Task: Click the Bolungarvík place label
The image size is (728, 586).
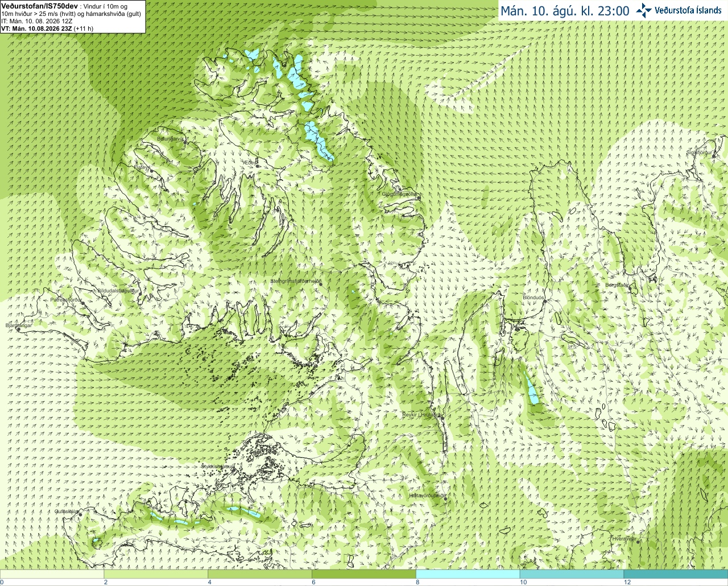Action: [171, 138]
